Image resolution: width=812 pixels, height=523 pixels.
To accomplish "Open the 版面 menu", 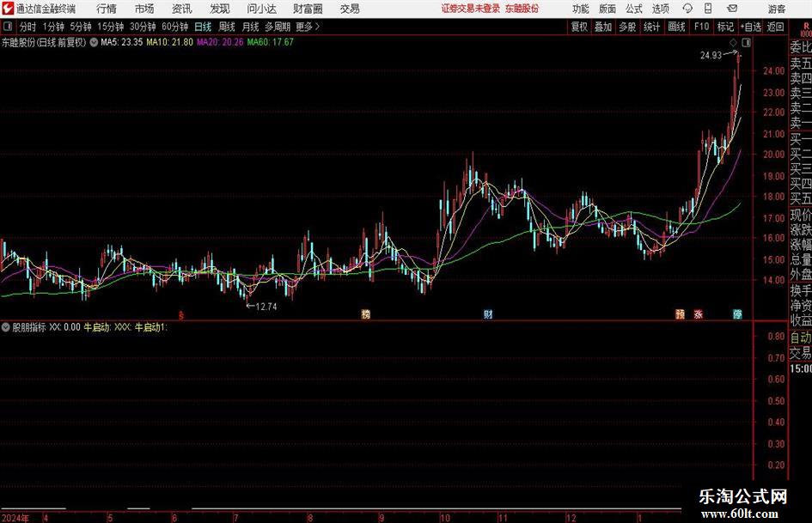I will point(607,9).
